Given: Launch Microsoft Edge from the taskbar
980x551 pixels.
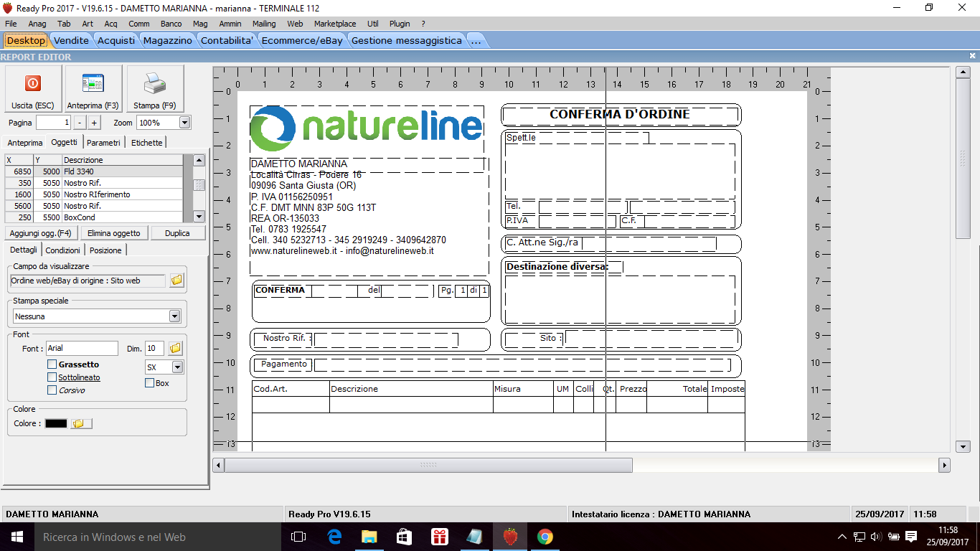Looking at the screenshot, I should [x=334, y=537].
